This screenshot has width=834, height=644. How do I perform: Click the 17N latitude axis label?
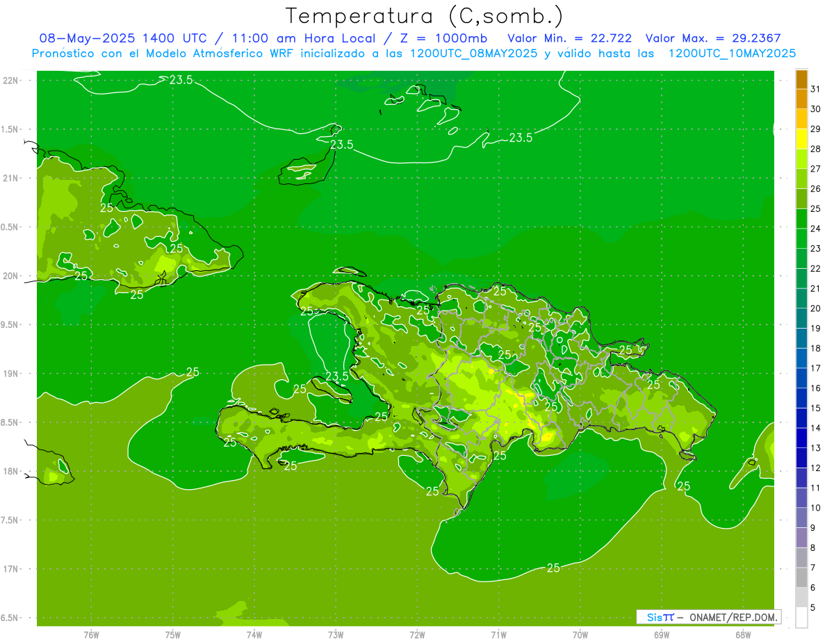pos(11,569)
